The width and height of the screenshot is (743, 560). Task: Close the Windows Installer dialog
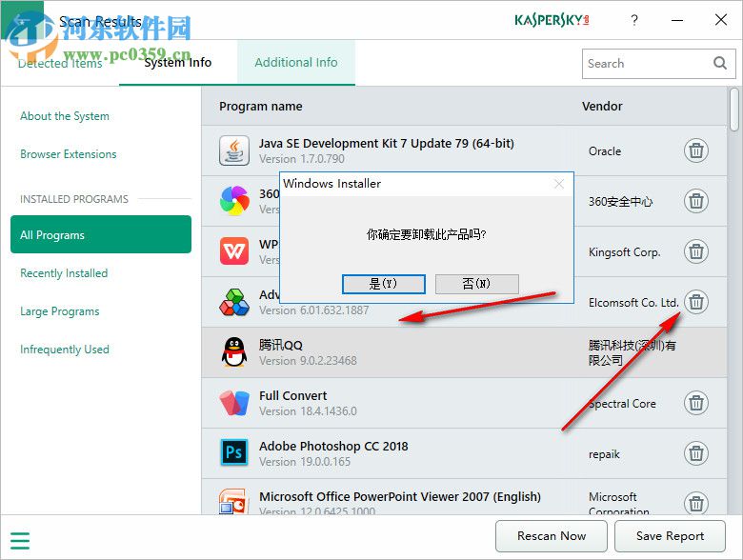click(x=559, y=184)
